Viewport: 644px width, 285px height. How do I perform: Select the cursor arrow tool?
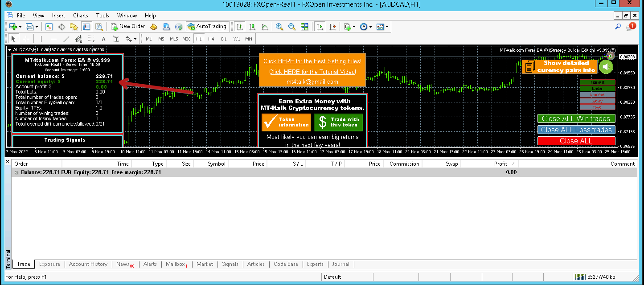13,39
